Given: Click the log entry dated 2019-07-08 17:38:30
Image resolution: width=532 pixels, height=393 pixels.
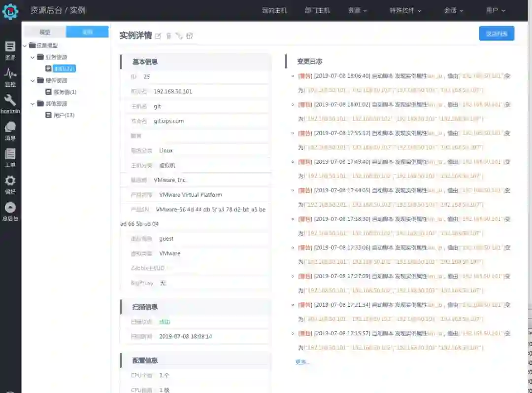Looking at the screenshot, I should 404,226.
